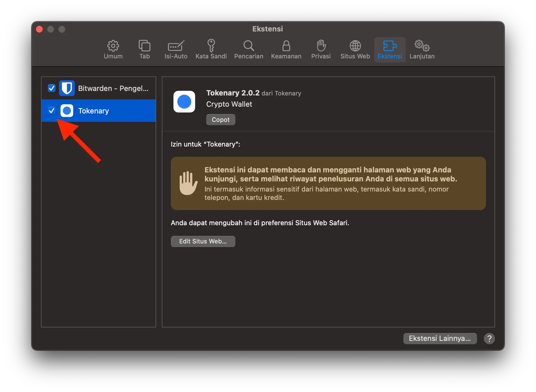Close the Ekstensi preferences window
Viewport: 536px width, 392px height.
[39, 29]
